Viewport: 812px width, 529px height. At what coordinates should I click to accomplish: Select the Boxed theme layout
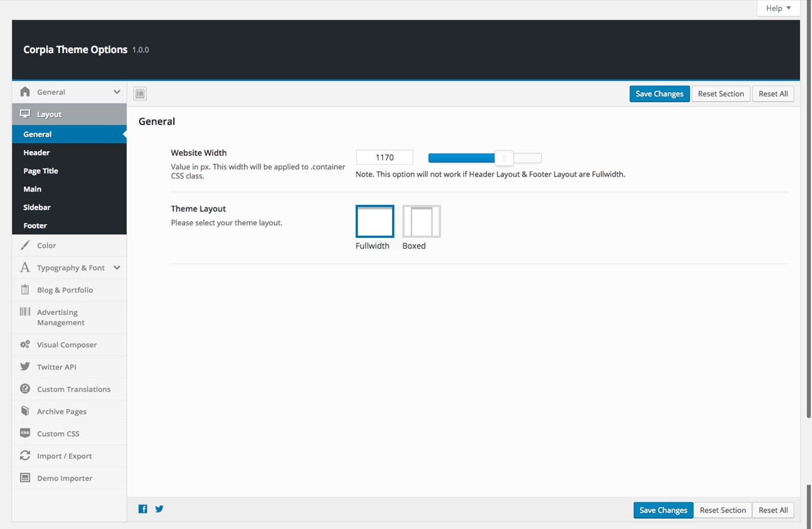421,222
